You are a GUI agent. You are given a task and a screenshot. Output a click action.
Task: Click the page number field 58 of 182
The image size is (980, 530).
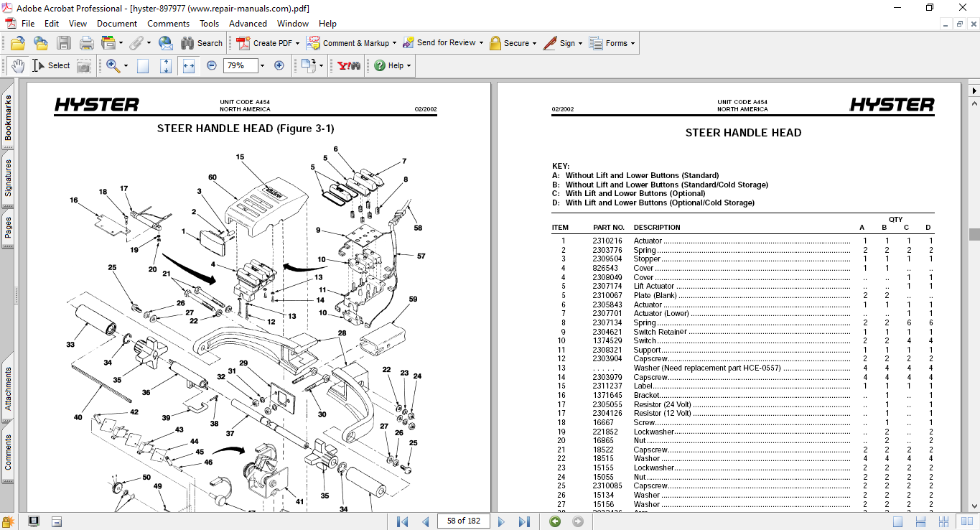tap(464, 521)
